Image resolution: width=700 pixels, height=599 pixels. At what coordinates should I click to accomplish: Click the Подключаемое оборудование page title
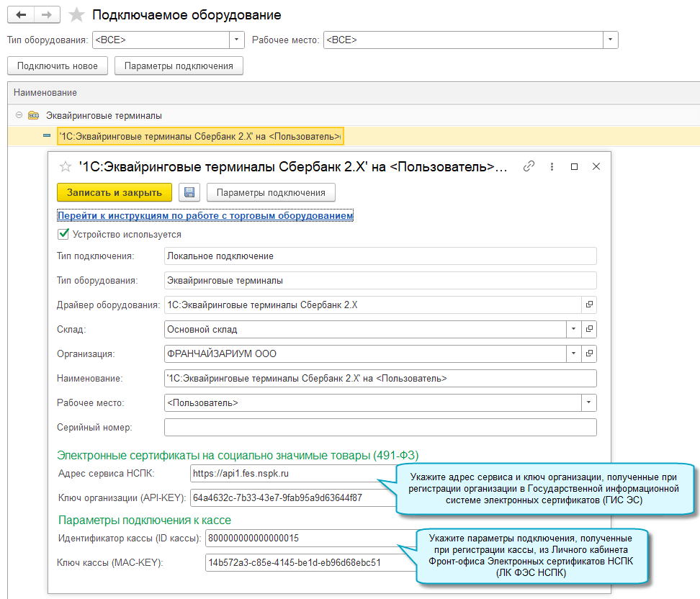pyautogui.click(x=187, y=14)
